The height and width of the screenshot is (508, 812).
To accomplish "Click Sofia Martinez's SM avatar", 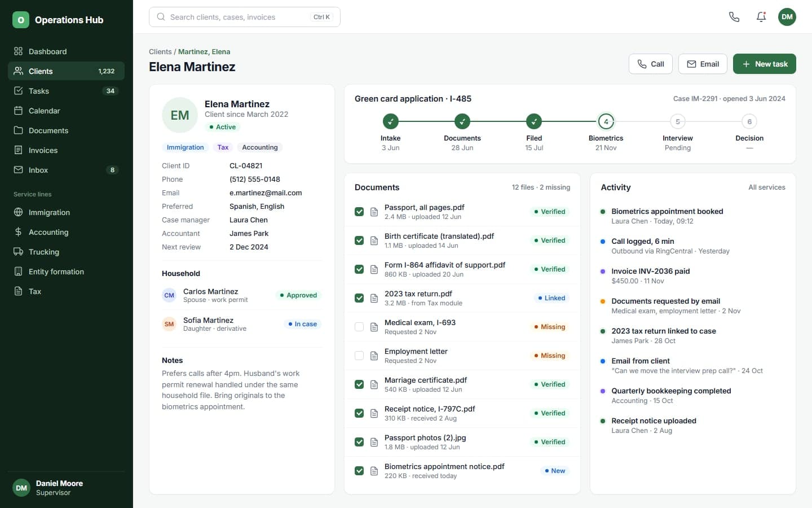I will coord(169,324).
